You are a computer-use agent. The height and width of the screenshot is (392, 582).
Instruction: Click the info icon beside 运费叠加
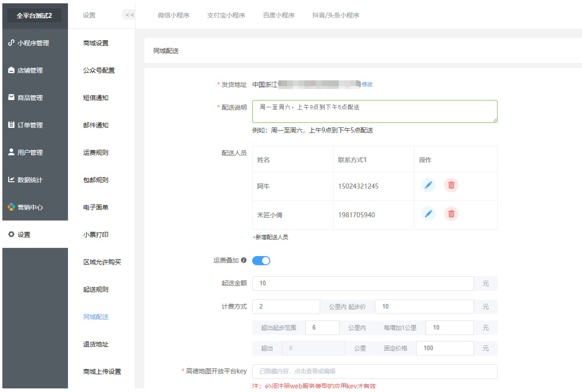[x=244, y=260]
